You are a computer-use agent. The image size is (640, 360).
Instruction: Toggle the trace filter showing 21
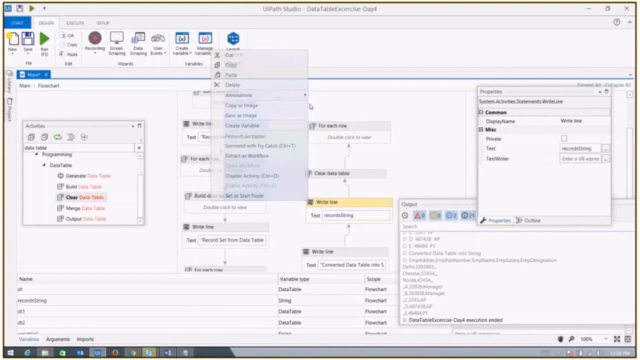coord(468,216)
